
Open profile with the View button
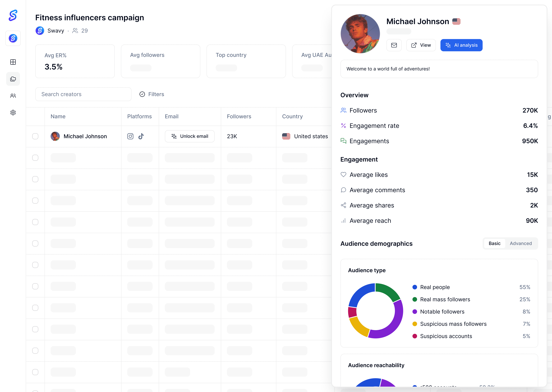click(x=421, y=45)
